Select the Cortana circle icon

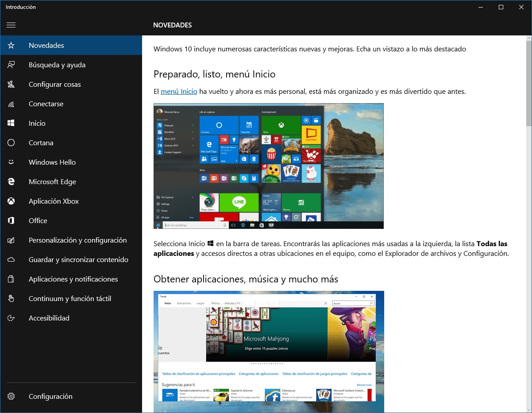(11, 143)
